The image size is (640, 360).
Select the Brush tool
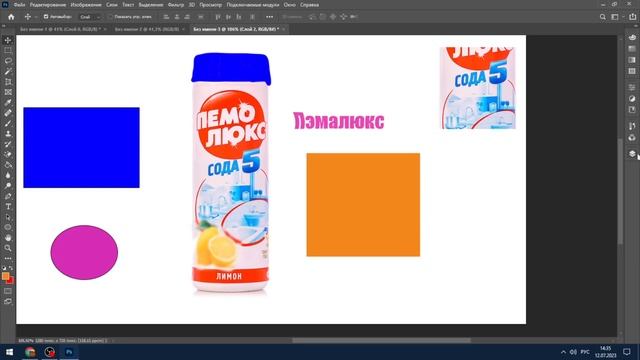[x=8, y=123]
